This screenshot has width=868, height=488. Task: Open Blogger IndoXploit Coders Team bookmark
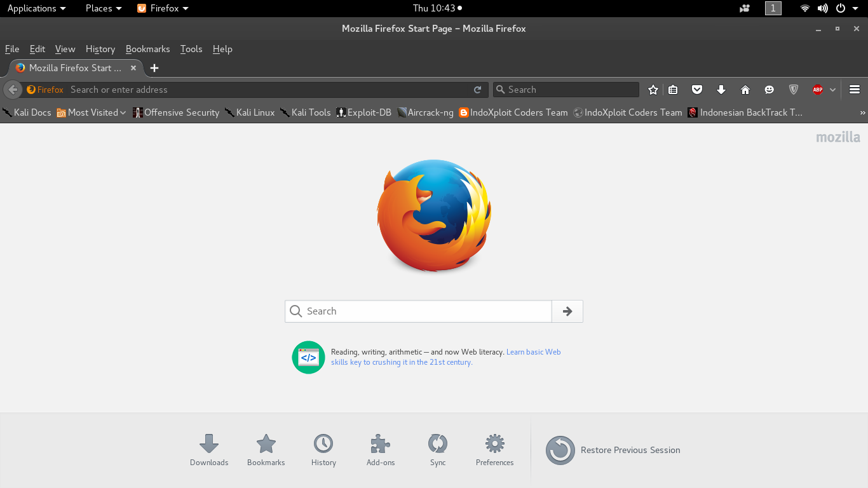513,112
